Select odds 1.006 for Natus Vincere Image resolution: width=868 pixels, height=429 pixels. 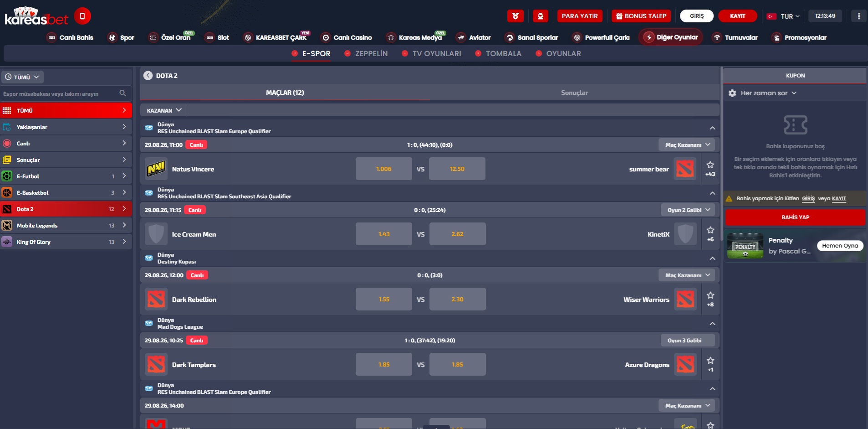384,169
